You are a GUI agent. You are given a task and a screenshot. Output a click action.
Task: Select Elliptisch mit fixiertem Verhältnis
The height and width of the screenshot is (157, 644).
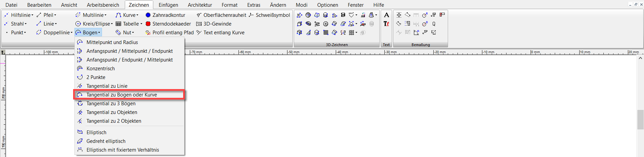coord(129,150)
